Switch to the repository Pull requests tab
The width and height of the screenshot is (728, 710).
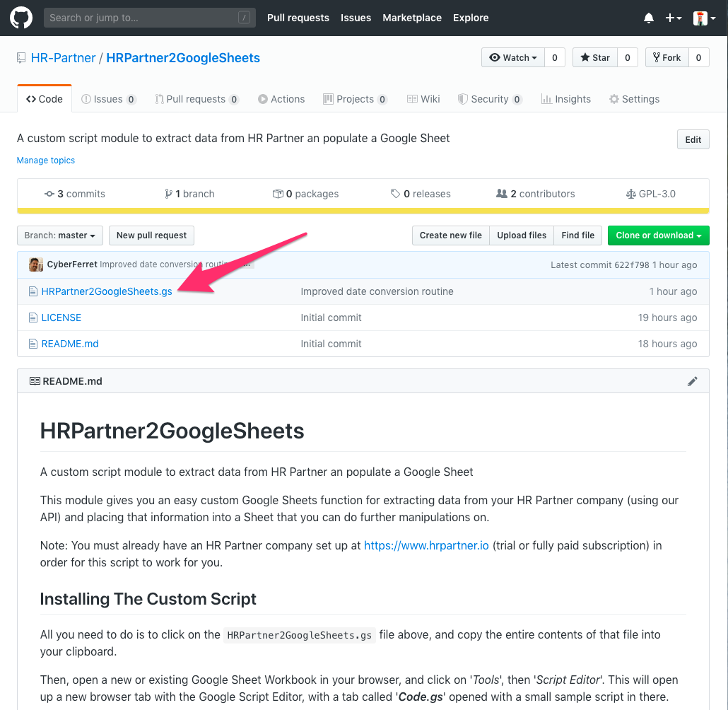[197, 99]
